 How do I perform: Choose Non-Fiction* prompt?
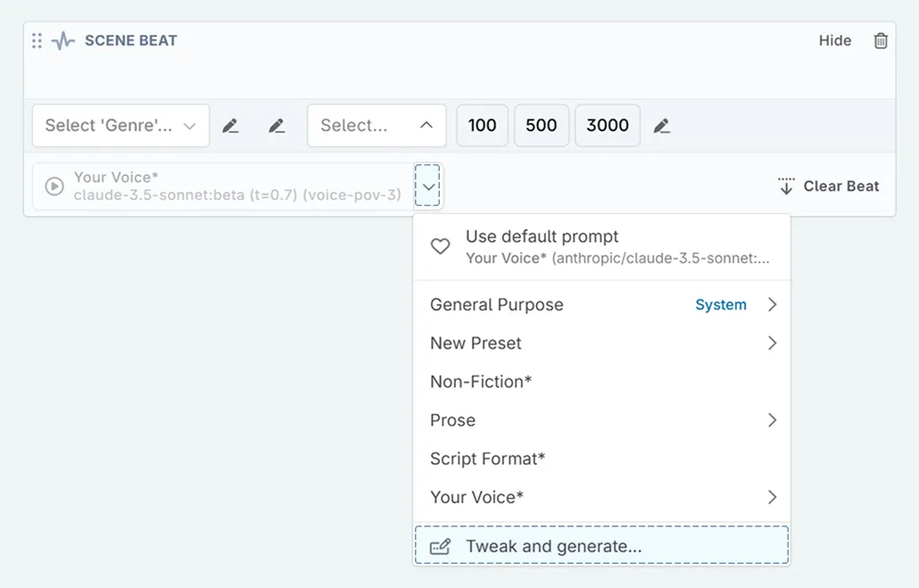pos(481,382)
